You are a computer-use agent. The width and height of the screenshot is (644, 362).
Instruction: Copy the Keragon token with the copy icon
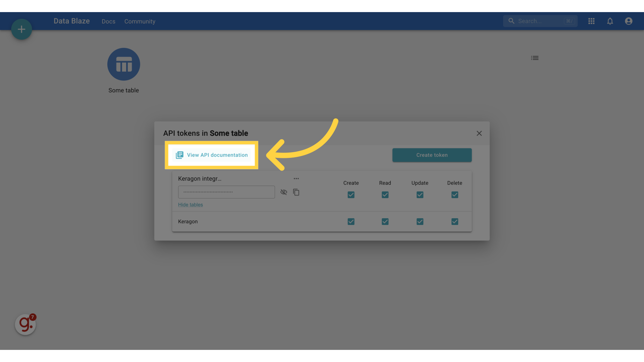[296, 192]
